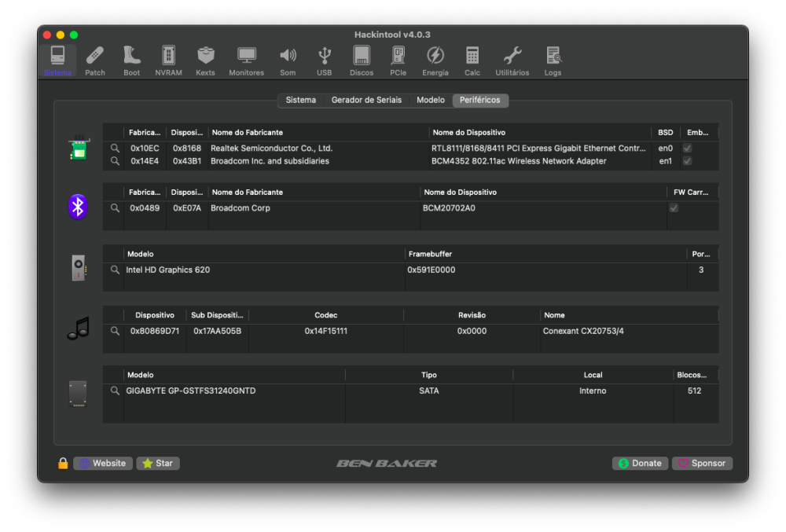Click the BSD column header
The image size is (786, 532).
[x=665, y=133]
